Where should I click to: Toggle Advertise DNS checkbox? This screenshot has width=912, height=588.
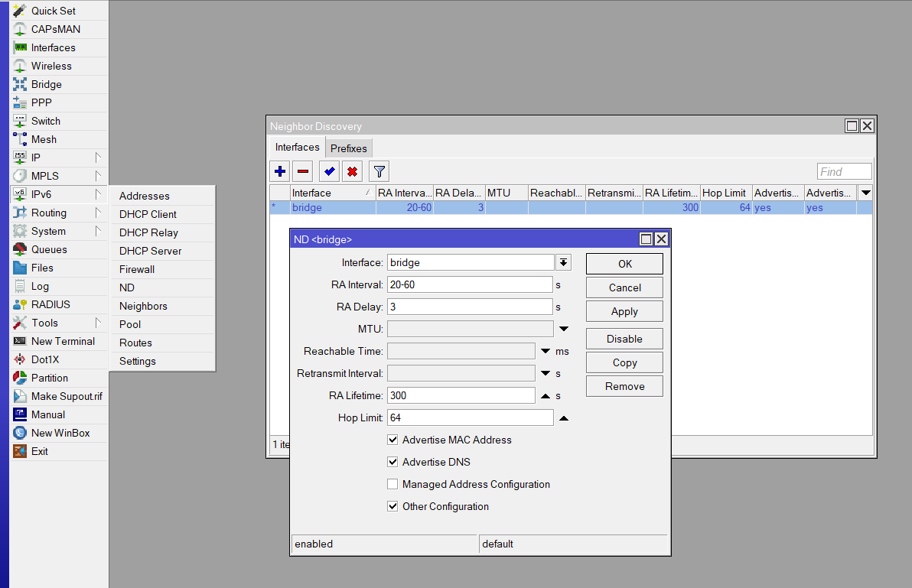(x=392, y=462)
